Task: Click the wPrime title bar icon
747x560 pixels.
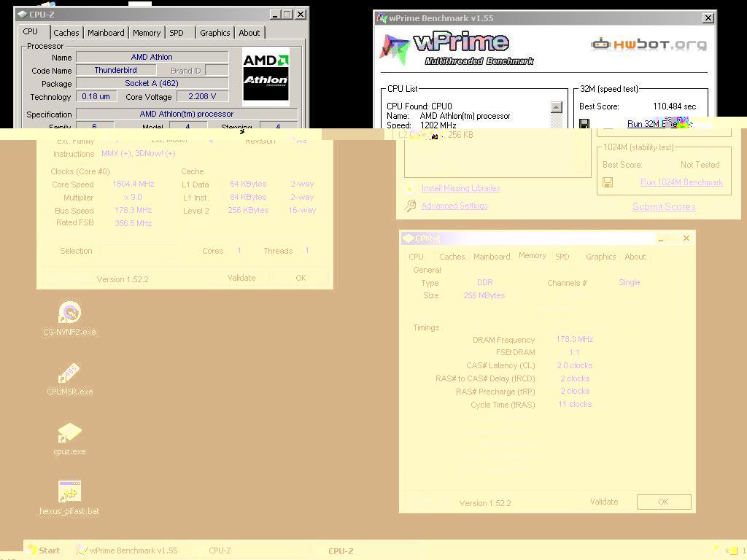Action: click(382, 18)
